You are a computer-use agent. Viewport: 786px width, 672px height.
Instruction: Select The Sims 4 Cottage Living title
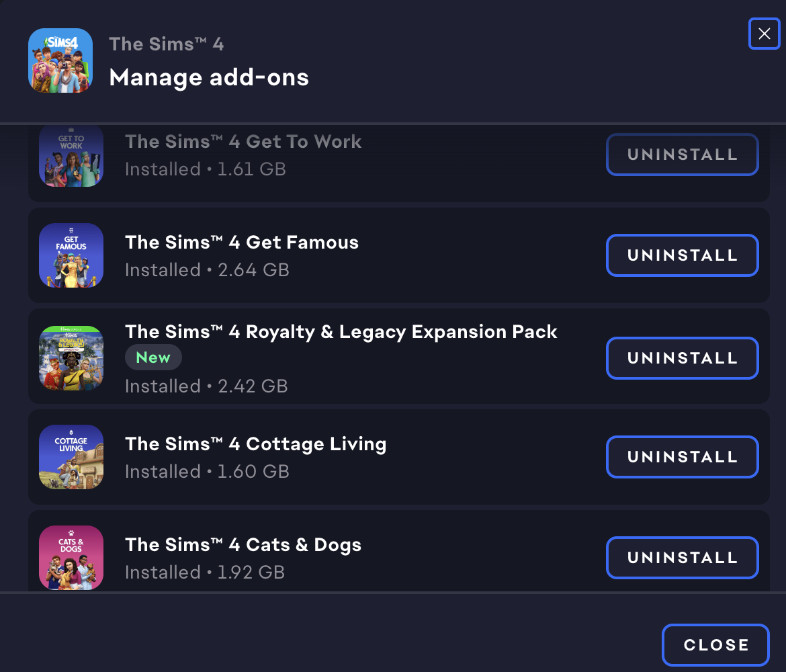click(x=255, y=444)
